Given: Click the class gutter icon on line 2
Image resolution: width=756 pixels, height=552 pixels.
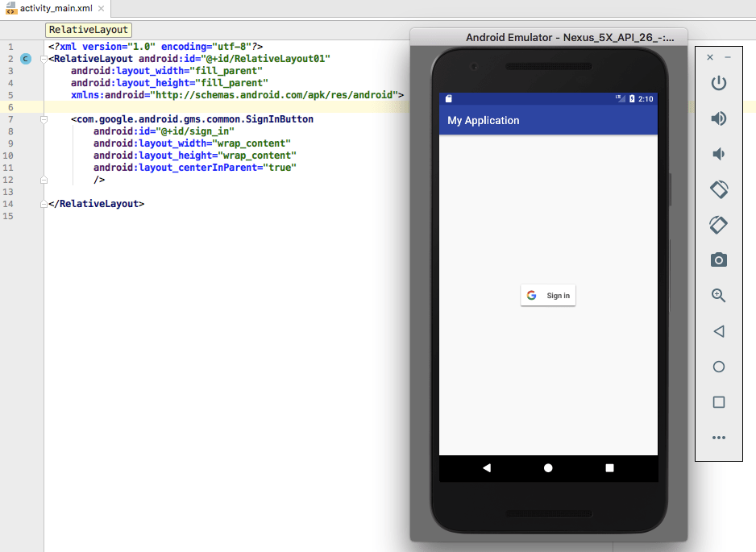Looking at the screenshot, I should click(x=26, y=59).
